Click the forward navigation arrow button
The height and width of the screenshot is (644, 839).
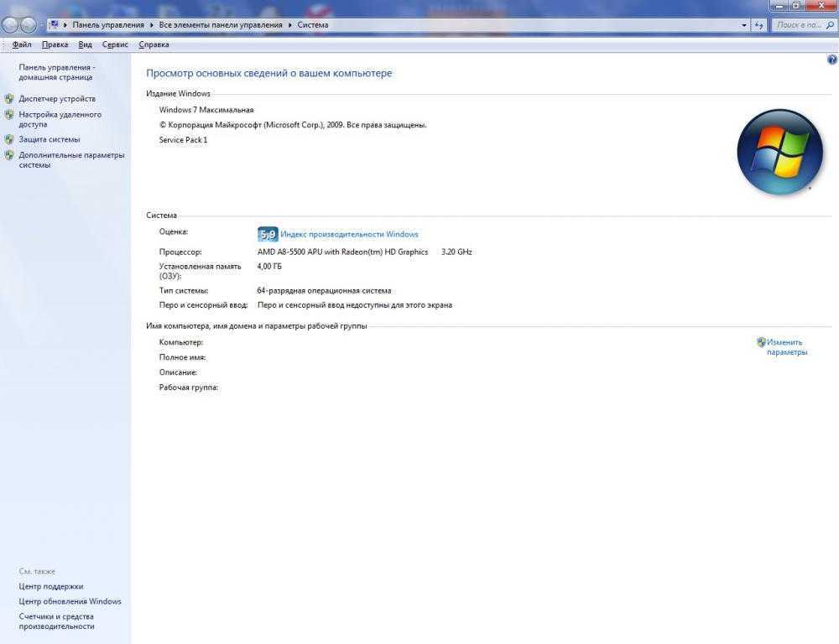coord(28,24)
